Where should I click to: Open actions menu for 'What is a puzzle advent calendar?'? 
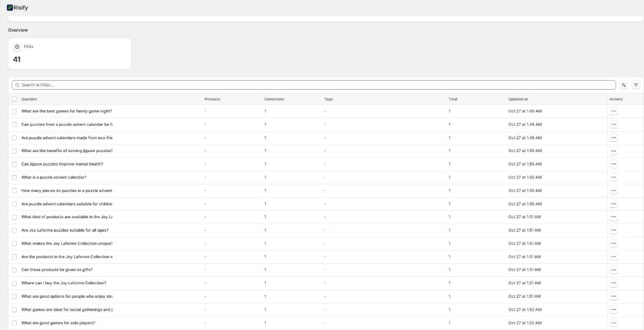(613, 177)
